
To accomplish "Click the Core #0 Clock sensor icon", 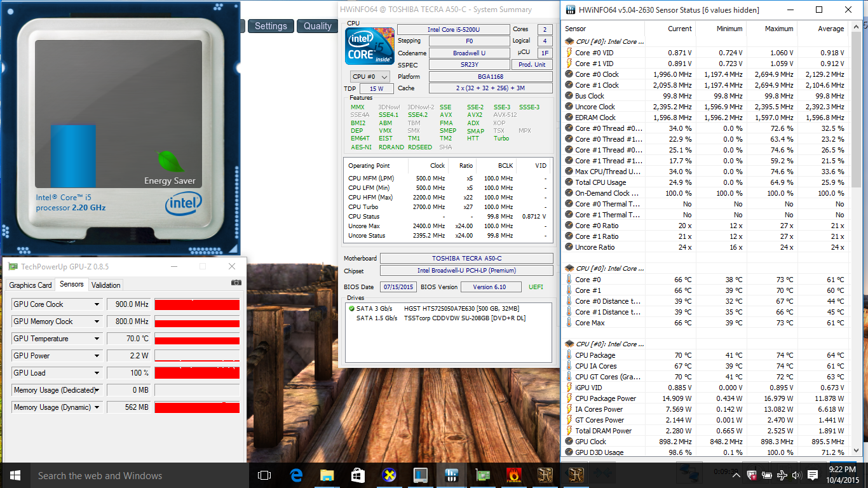I will tap(569, 74).
